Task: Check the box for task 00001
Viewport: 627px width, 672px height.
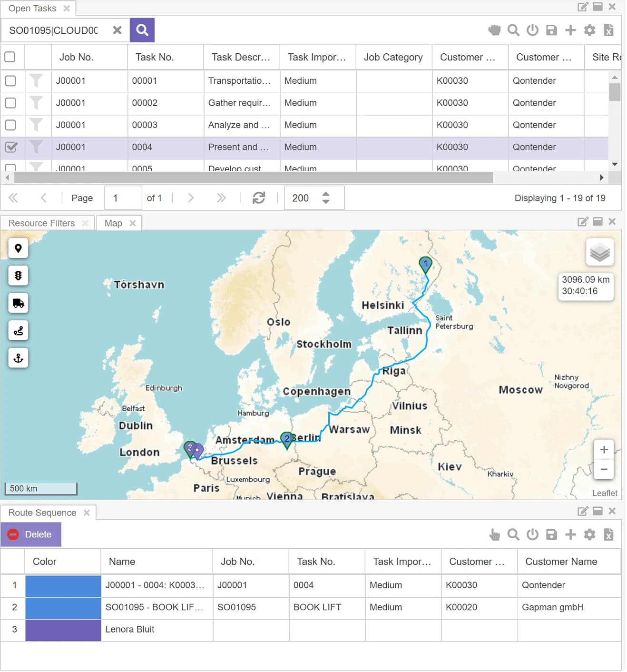Action: [x=10, y=81]
